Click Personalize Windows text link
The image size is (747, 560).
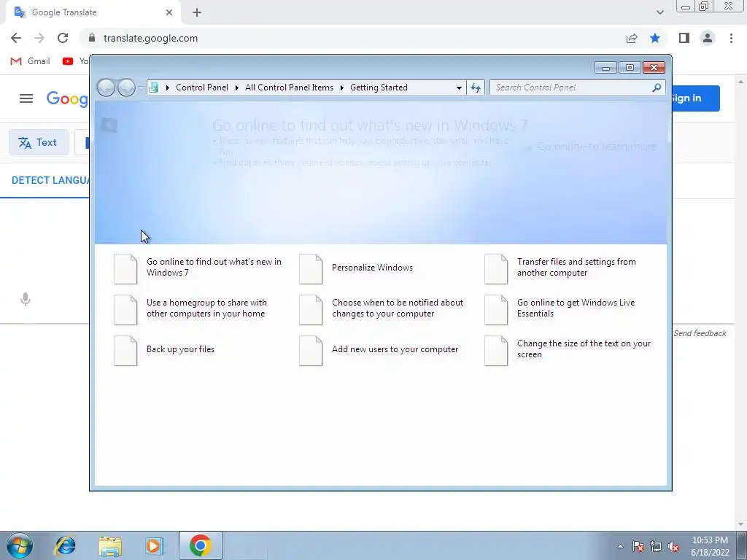373,268
